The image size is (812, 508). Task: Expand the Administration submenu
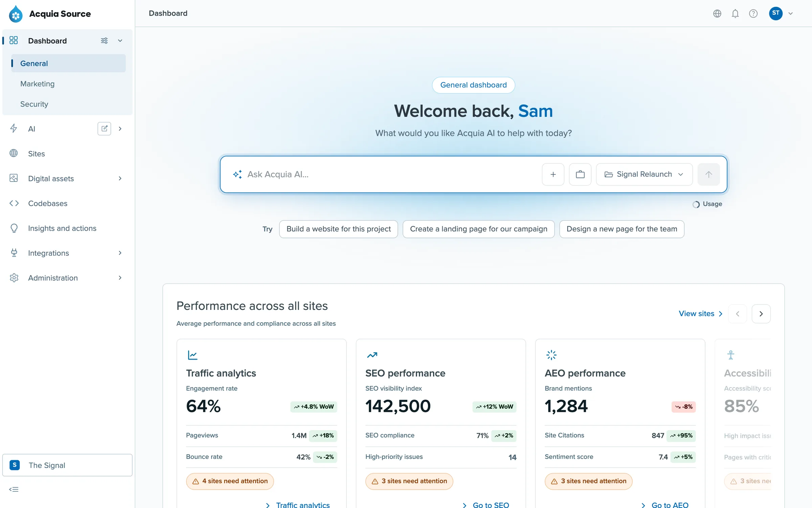[x=120, y=278]
